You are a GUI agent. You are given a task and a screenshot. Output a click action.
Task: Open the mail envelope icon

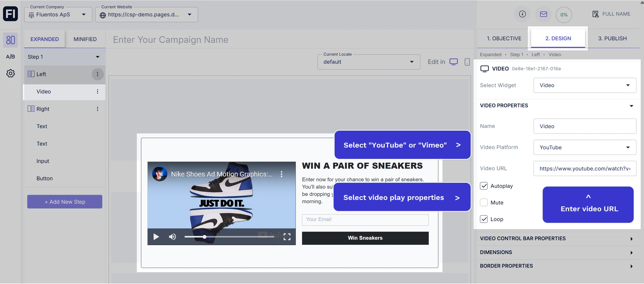543,14
